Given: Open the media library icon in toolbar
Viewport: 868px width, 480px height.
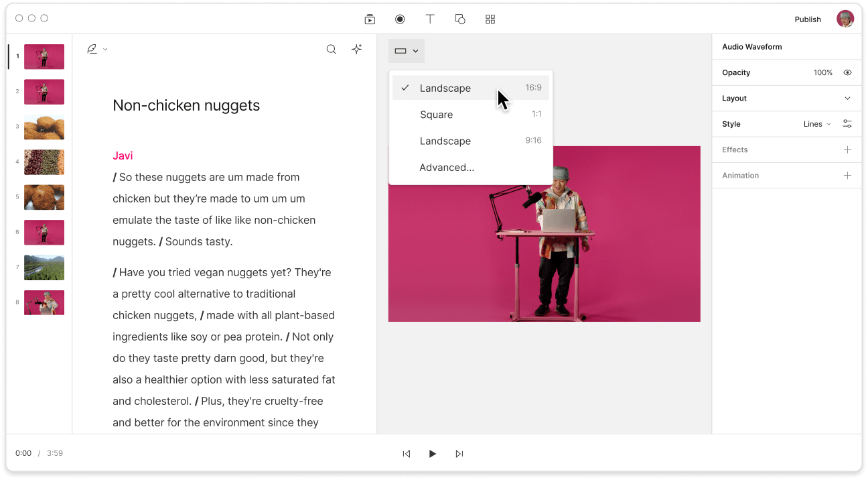Looking at the screenshot, I should (x=370, y=19).
